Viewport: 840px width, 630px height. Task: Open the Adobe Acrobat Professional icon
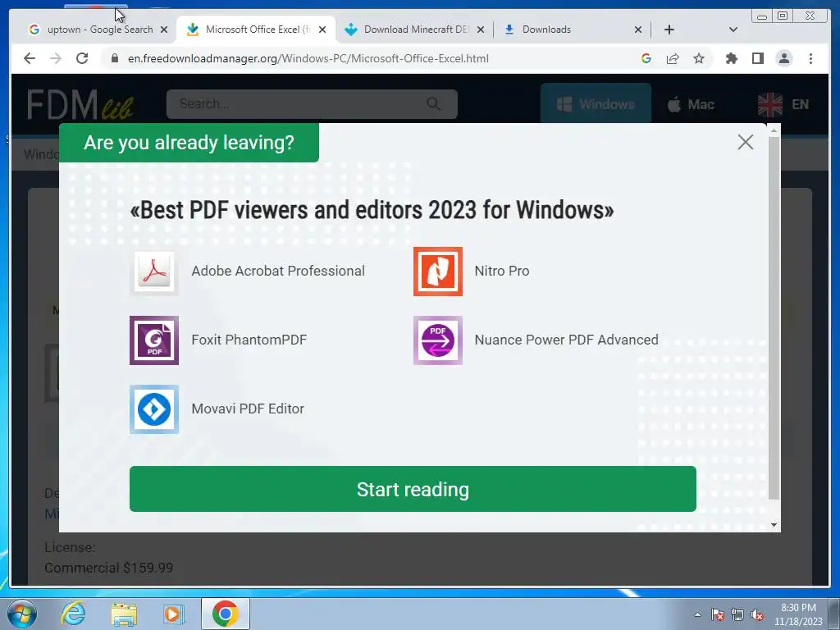point(154,271)
